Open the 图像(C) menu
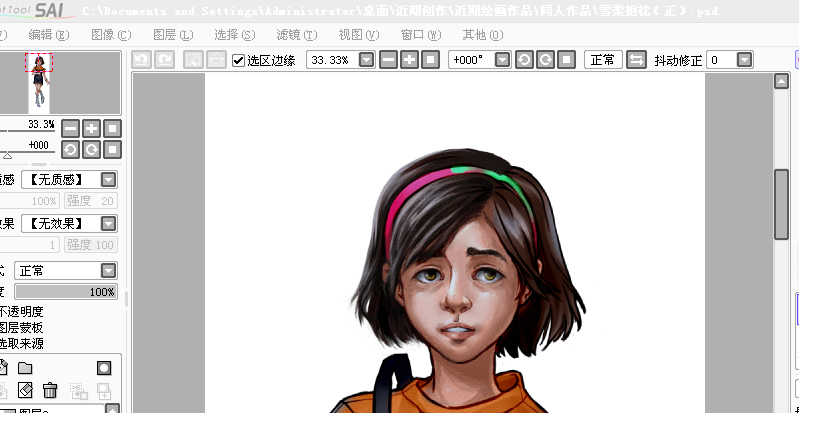829x446 pixels. tap(111, 35)
